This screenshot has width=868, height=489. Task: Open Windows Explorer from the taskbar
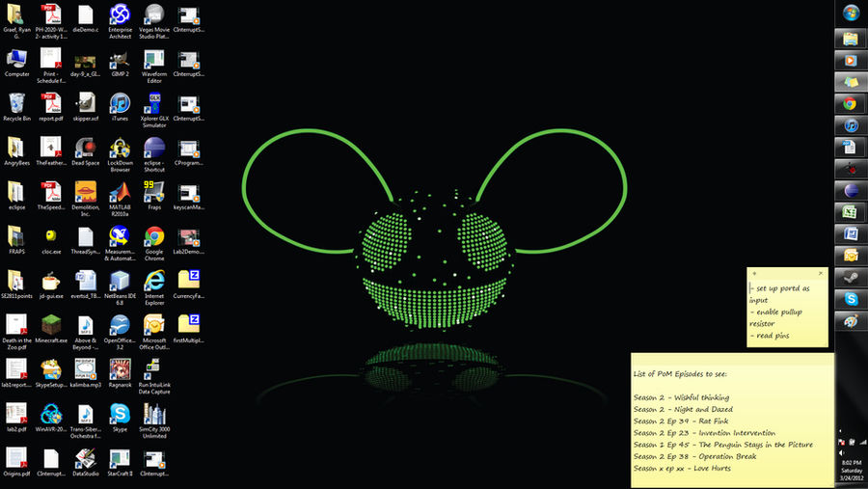tap(851, 39)
